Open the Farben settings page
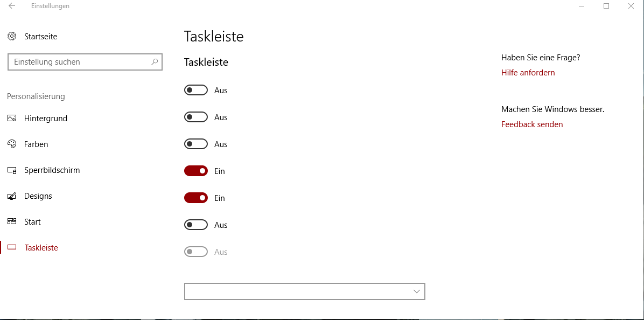 point(36,144)
